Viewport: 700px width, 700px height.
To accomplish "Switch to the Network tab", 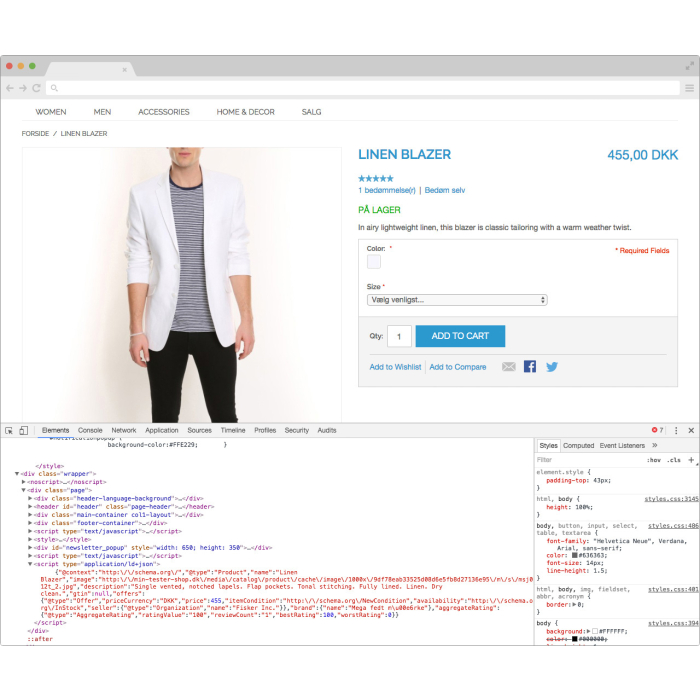I will coord(124,430).
